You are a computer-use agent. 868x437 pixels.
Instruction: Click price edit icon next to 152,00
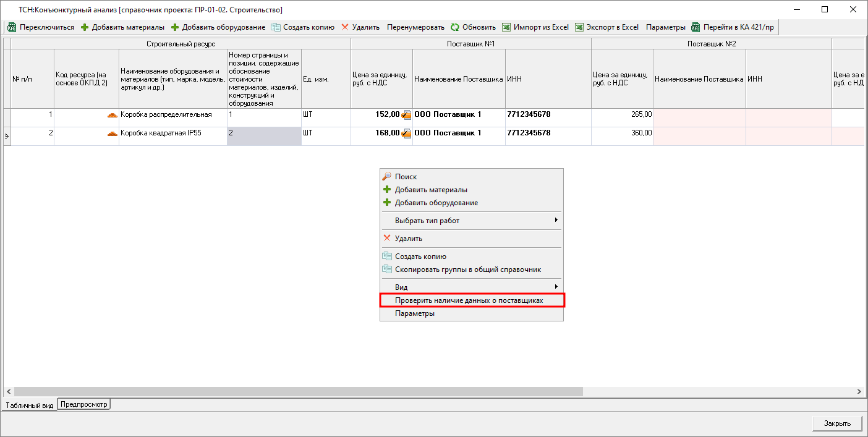pyautogui.click(x=406, y=115)
